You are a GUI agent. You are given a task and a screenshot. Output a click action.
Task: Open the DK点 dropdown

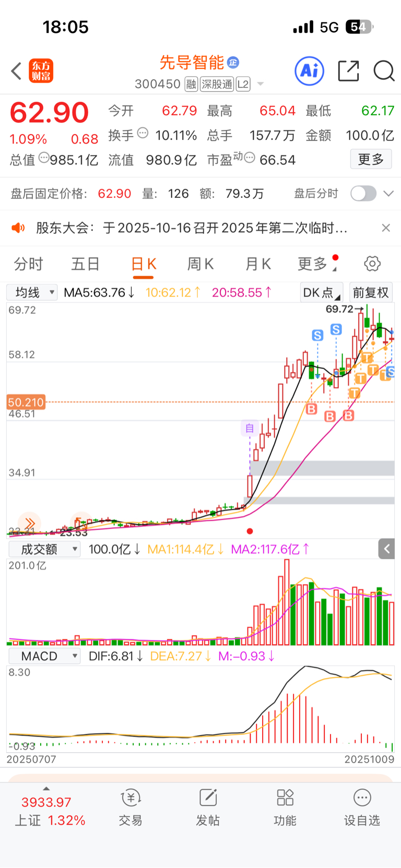click(321, 292)
